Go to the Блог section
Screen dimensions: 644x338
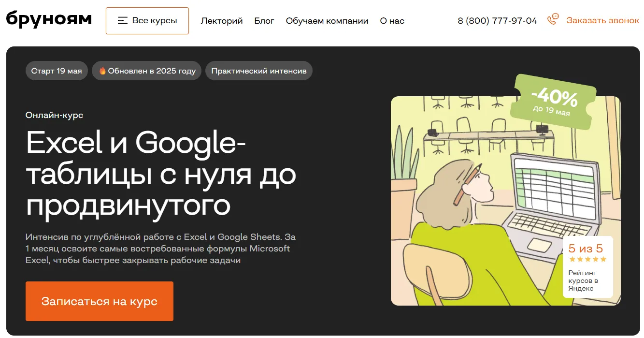coord(264,21)
